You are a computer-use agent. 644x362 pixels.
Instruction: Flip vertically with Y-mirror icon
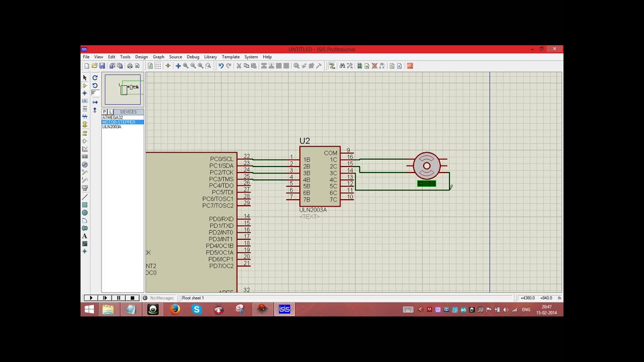[95, 110]
